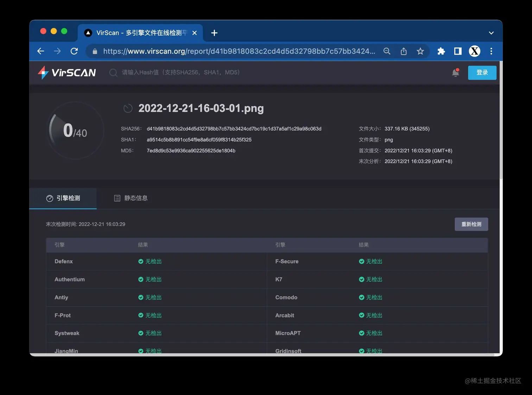
Task: Click the 重新检测 rescan button
Action: [x=471, y=224]
